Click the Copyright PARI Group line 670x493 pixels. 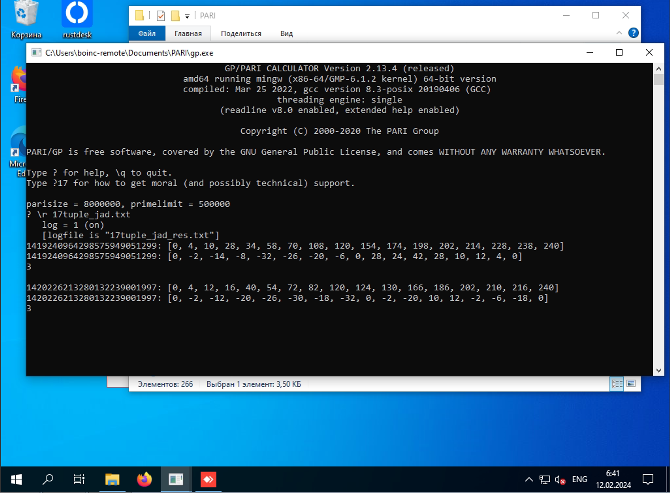[x=339, y=131]
